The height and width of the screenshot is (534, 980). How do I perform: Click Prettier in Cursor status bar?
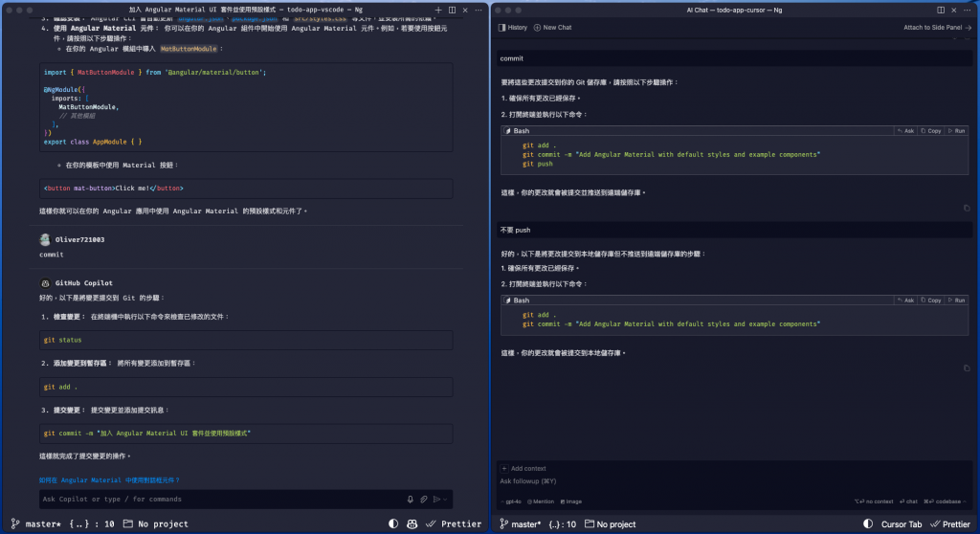(950, 524)
